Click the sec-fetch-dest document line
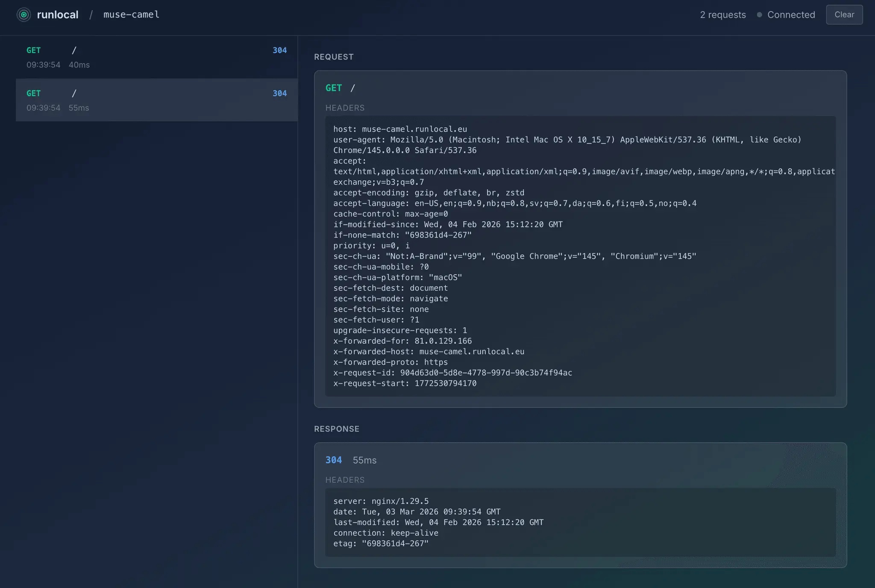Viewport: 875px width, 588px height. (x=391, y=288)
